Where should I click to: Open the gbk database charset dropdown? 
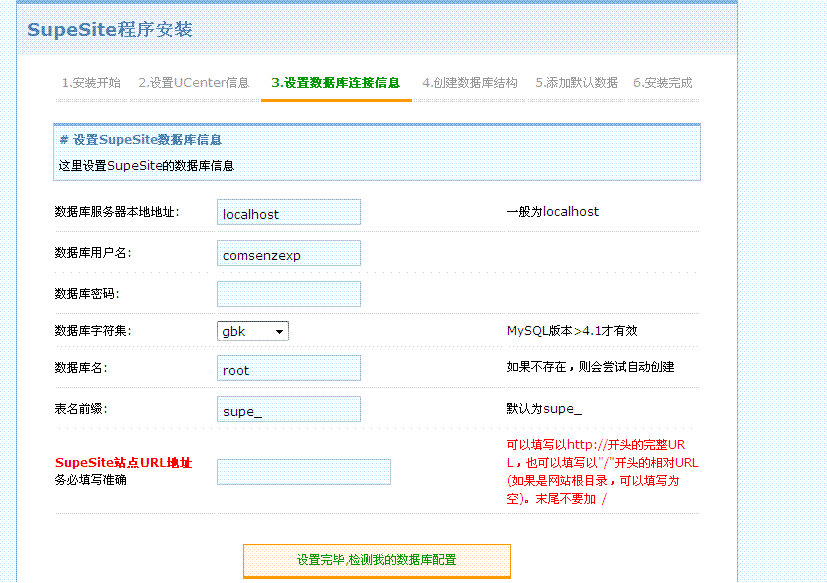pos(253,331)
